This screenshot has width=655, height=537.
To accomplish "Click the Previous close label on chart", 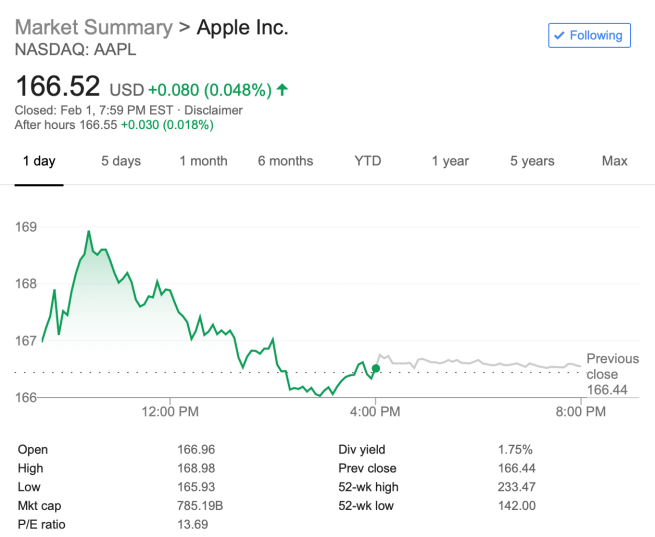I will click(x=612, y=366).
